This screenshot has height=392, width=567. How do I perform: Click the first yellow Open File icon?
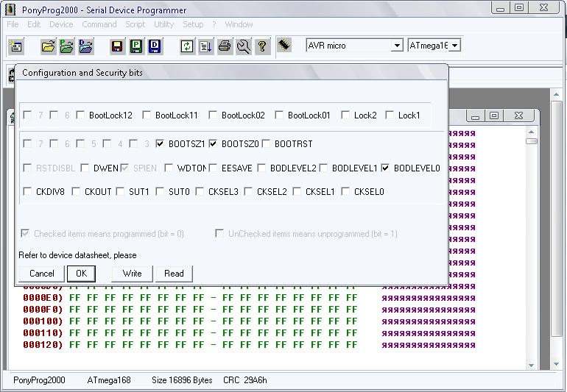49,46
